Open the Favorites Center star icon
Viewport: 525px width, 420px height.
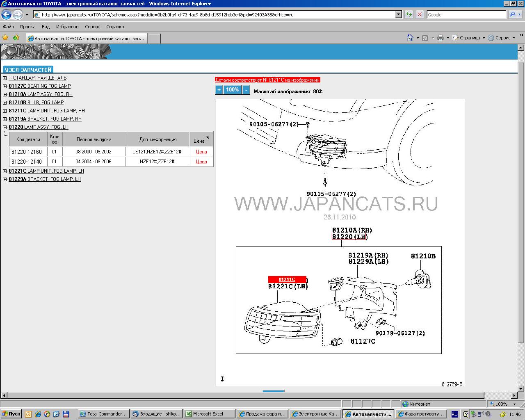(5, 38)
